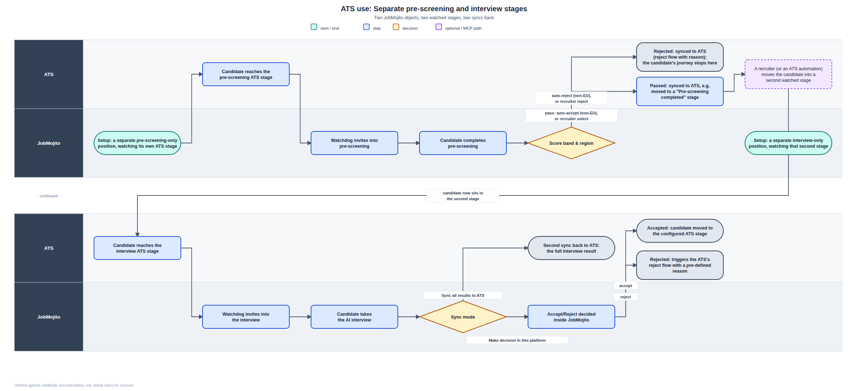
Task: Select the diagram title 'ATS use: Separate pre-screening and interview stages'
Action: click(434, 9)
